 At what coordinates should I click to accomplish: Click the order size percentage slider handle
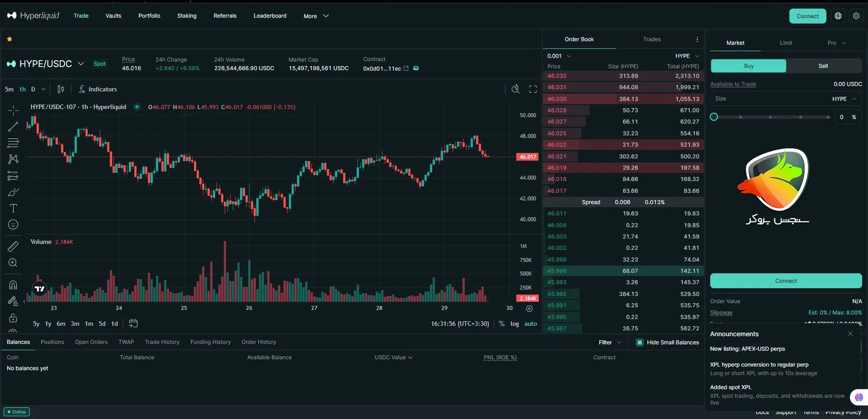point(714,117)
